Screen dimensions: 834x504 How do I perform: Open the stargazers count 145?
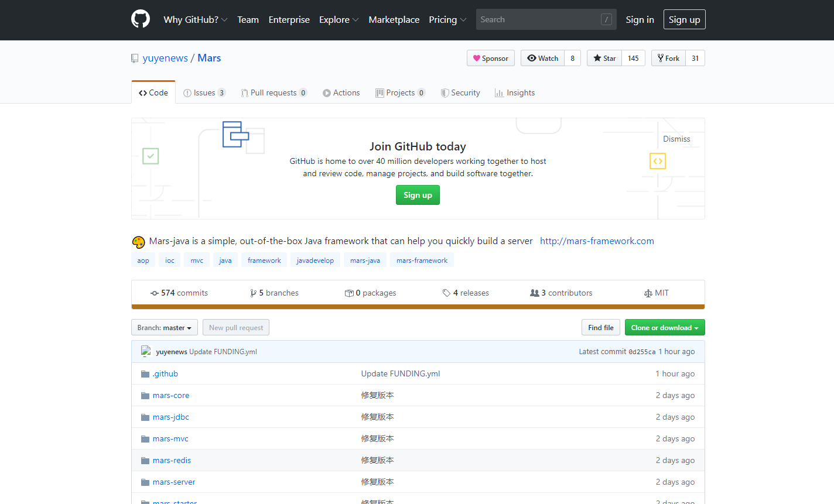pyautogui.click(x=633, y=58)
